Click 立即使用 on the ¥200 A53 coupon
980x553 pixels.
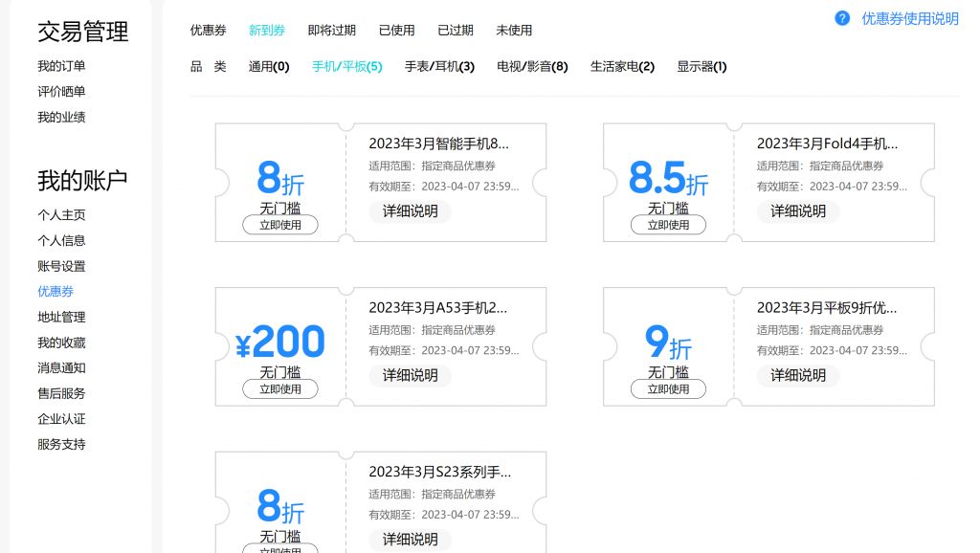coord(278,388)
